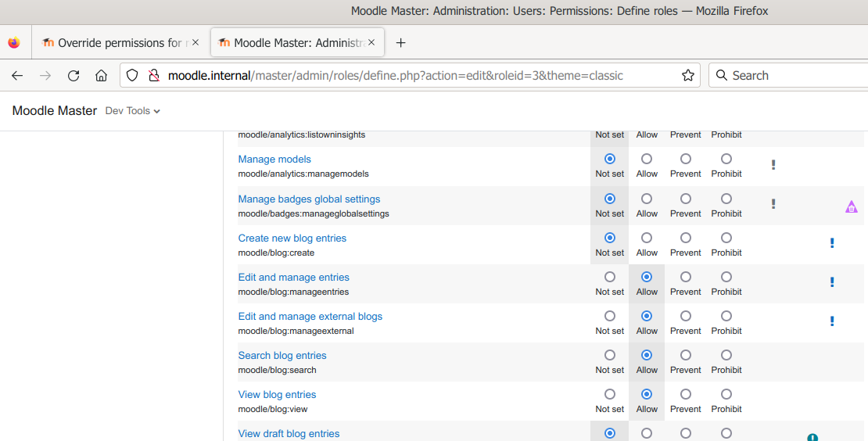The width and height of the screenshot is (868, 441).
Task: Open View blog entries link
Action: pos(277,395)
